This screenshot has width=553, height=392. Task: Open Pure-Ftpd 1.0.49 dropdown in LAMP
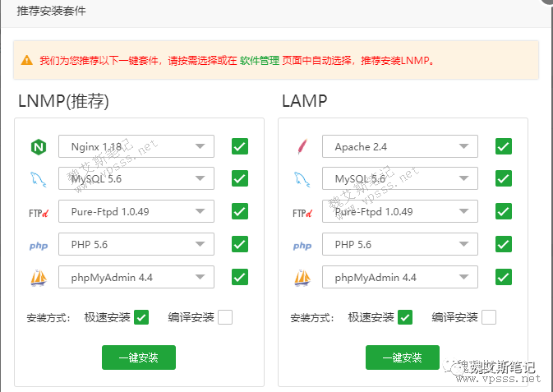(x=400, y=211)
